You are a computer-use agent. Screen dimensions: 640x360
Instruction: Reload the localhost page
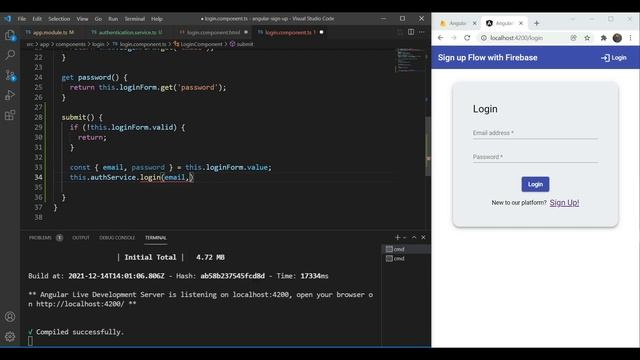(x=467, y=38)
